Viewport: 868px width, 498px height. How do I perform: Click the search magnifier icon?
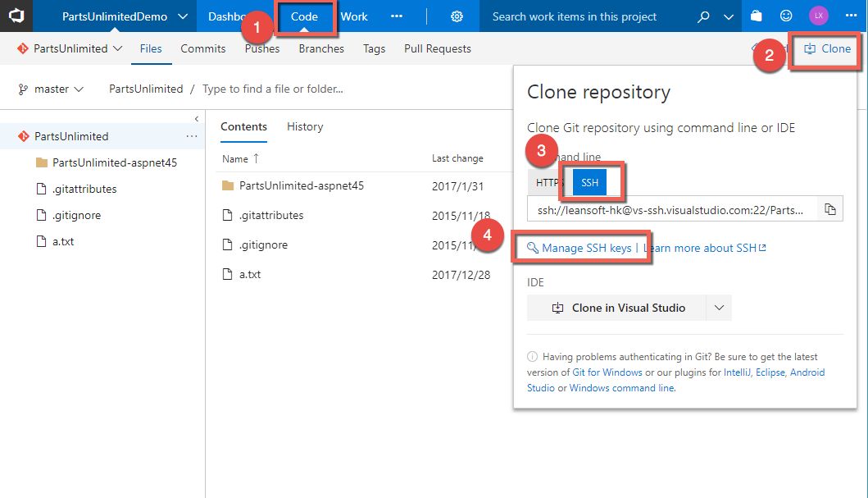[703, 16]
